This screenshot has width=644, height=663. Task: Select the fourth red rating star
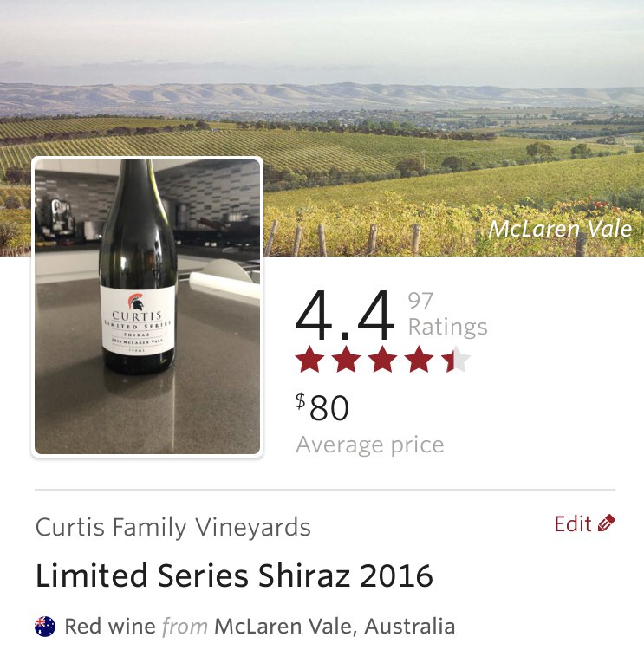click(419, 360)
